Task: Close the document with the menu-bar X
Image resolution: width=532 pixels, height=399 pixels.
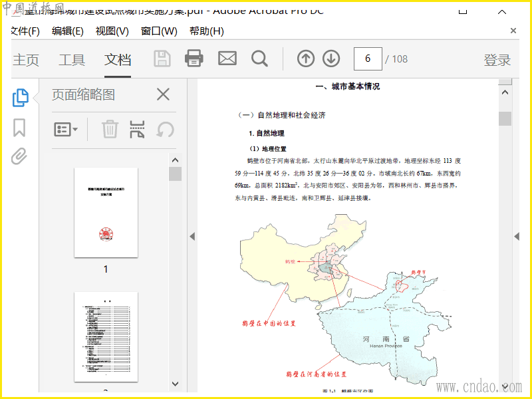Action: pos(513,31)
